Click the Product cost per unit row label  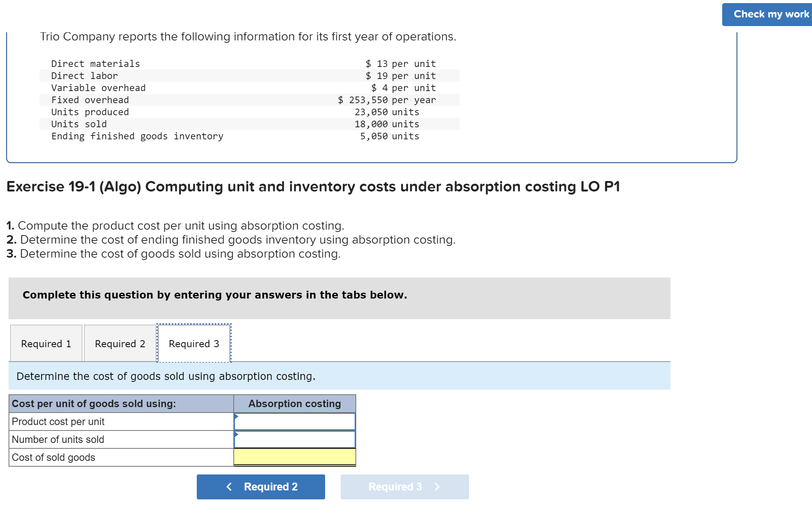[58, 422]
